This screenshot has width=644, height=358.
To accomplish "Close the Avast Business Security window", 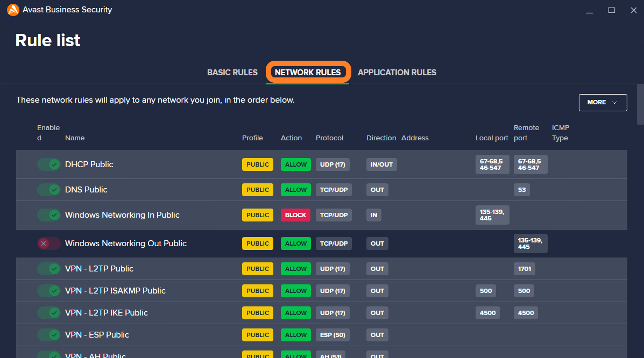I will [634, 10].
